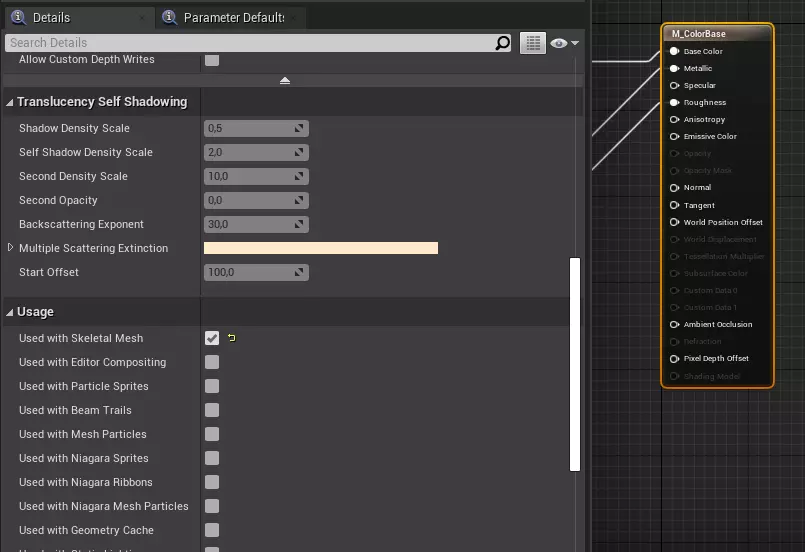Screen dimensions: 805x552
Task: Click the Normal input pin
Action: [x=675, y=188]
